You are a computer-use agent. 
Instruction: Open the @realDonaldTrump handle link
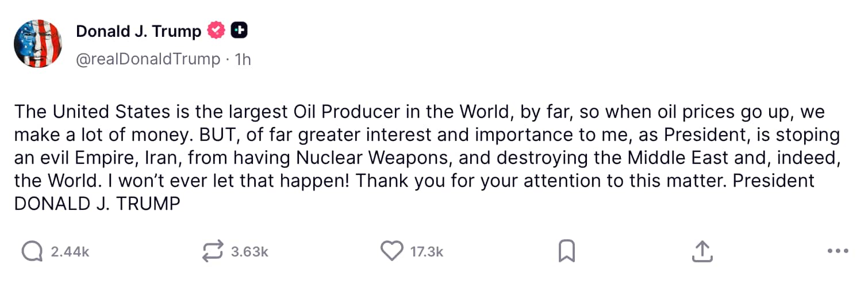coord(148,59)
